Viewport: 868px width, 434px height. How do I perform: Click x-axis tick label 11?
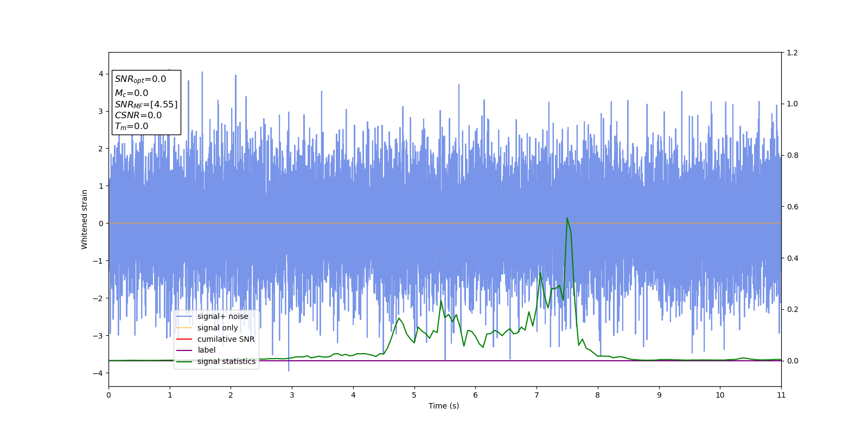781,395
